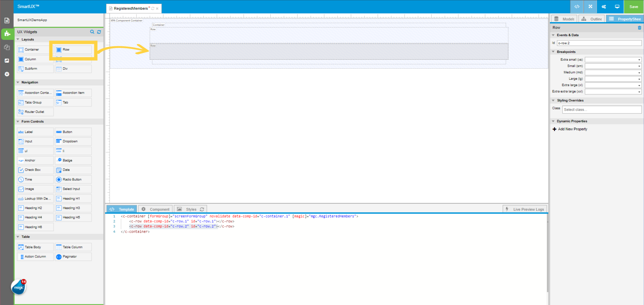The image size is (644, 305).
Task: Pick the Dropdown form control
Action: coord(73,141)
